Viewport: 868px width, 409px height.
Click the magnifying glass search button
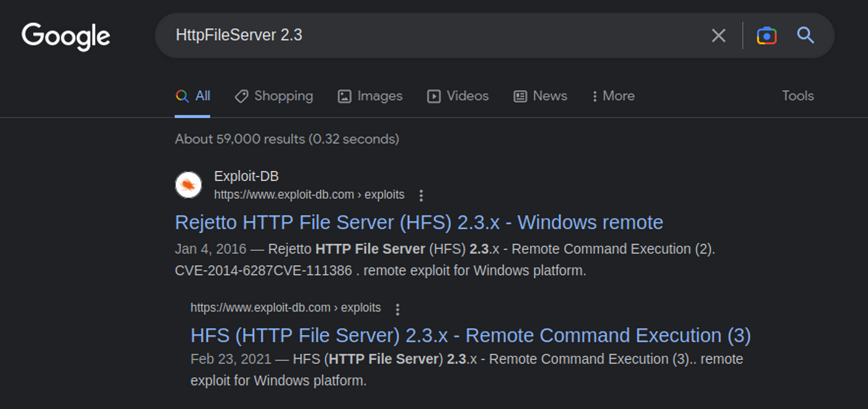coord(805,35)
